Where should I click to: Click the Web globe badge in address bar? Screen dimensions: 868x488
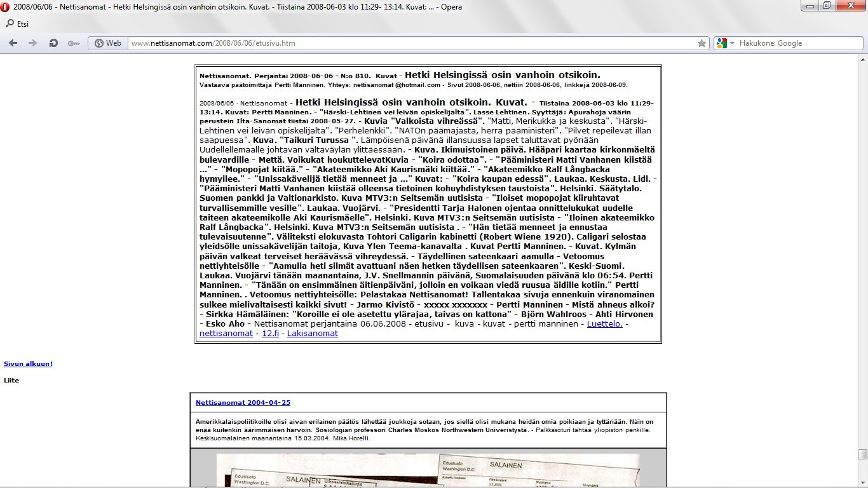(x=107, y=43)
